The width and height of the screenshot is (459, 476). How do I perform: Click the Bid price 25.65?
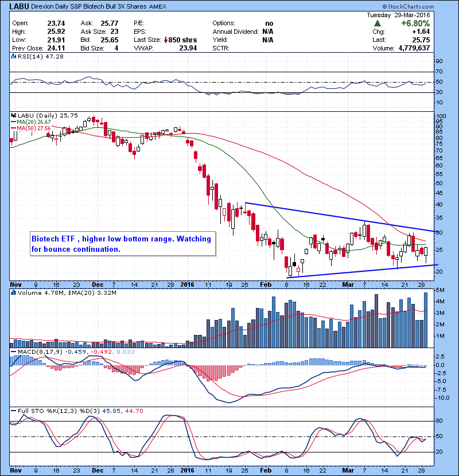coord(110,40)
